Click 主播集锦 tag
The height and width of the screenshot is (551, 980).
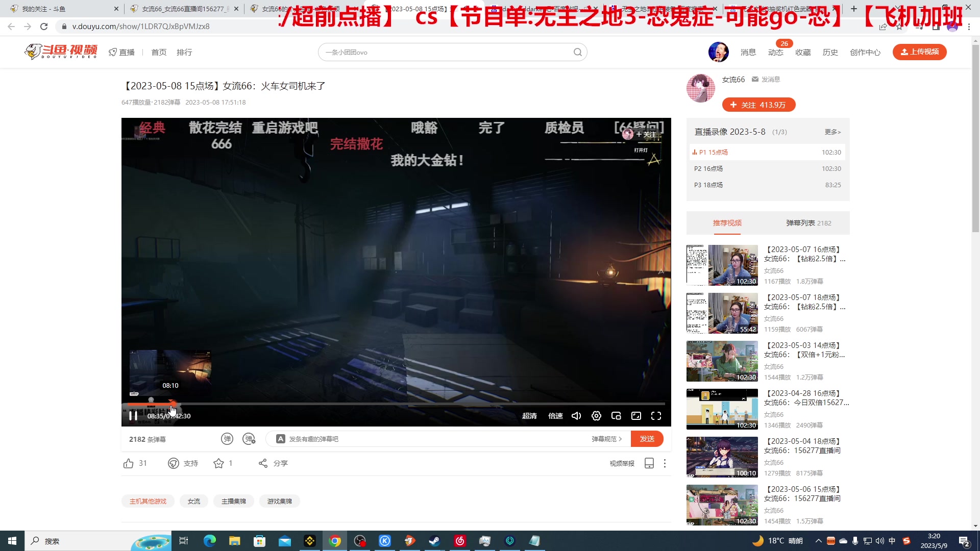(x=234, y=501)
